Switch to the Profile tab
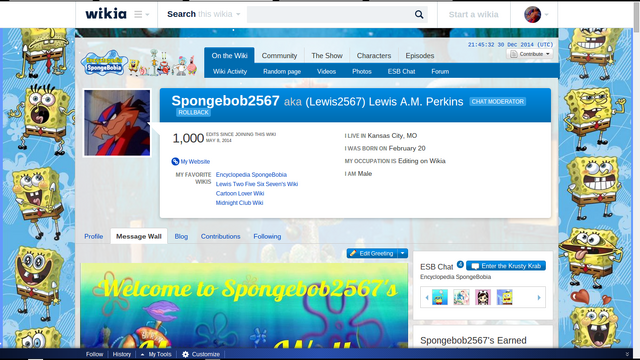This screenshot has height=360, width=640. 93,236
